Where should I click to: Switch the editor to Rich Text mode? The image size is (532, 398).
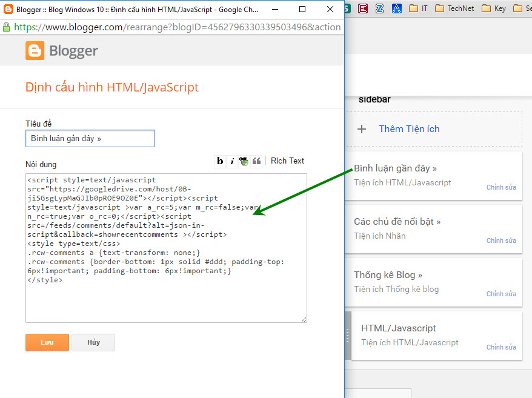(x=287, y=161)
